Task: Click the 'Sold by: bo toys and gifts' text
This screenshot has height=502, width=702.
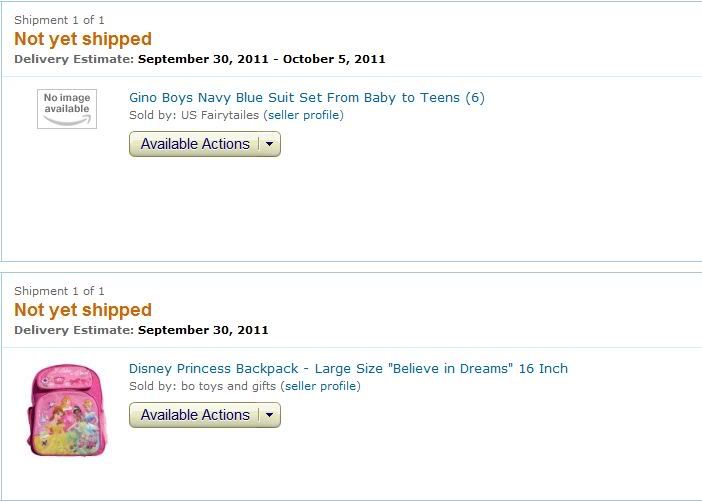Action: click(x=202, y=386)
